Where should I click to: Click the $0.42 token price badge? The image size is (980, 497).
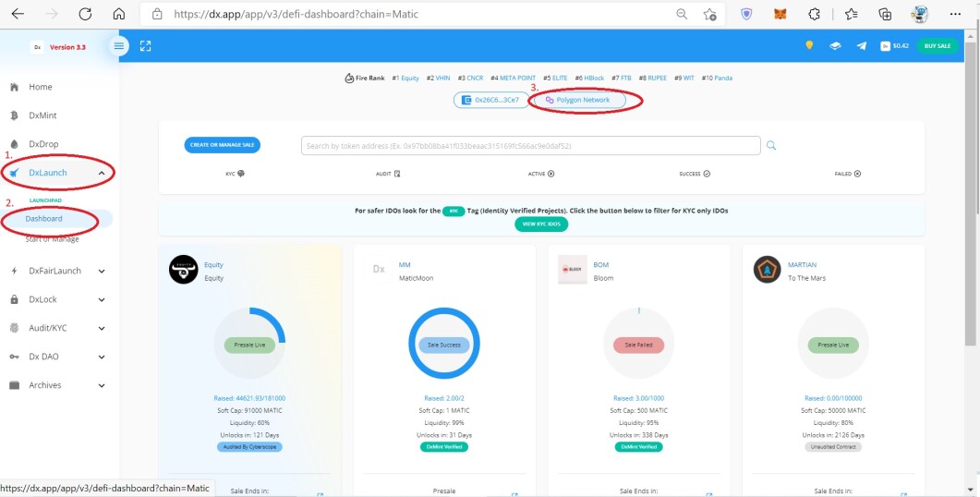coord(894,45)
